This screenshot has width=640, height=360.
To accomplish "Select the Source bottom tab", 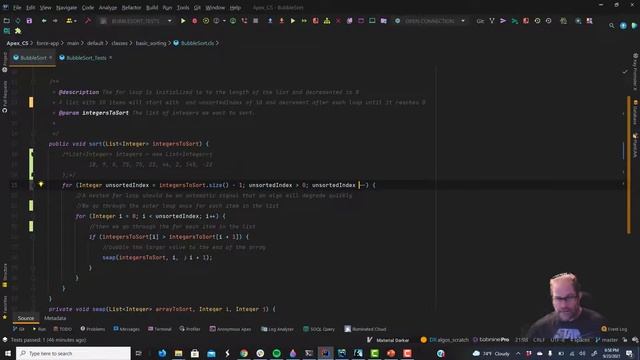I will pyautogui.click(x=26, y=318).
